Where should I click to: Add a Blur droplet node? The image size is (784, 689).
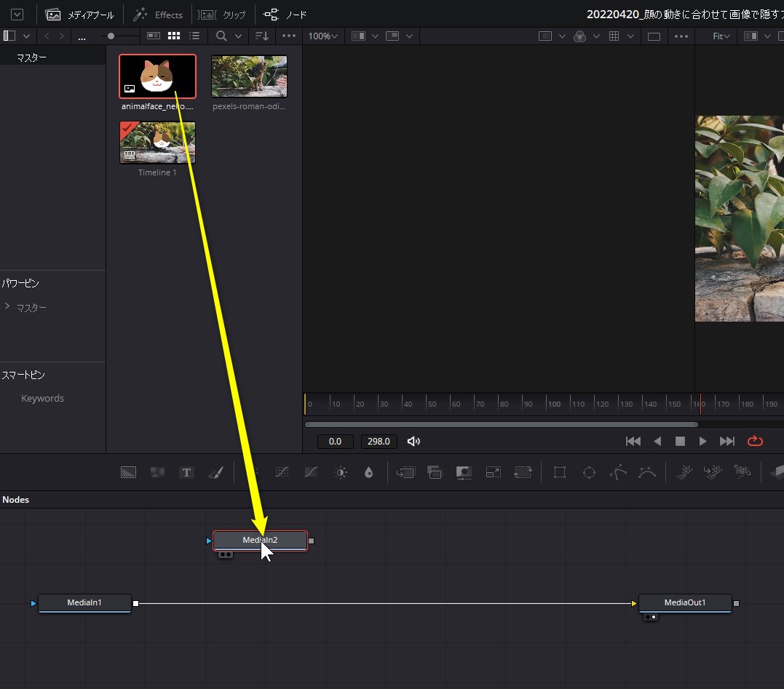(369, 472)
